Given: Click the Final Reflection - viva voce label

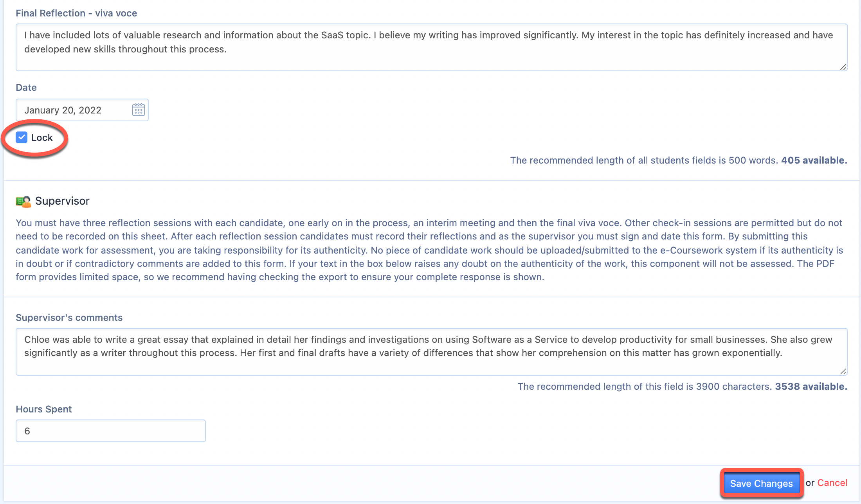Looking at the screenshot, I should [76, 13].
